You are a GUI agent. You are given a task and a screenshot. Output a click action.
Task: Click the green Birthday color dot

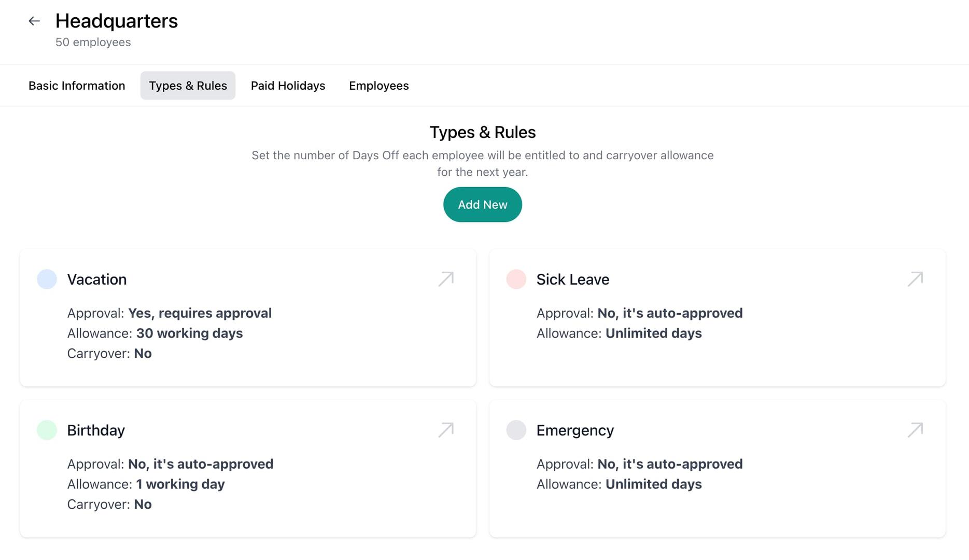(x=47, y=430)
